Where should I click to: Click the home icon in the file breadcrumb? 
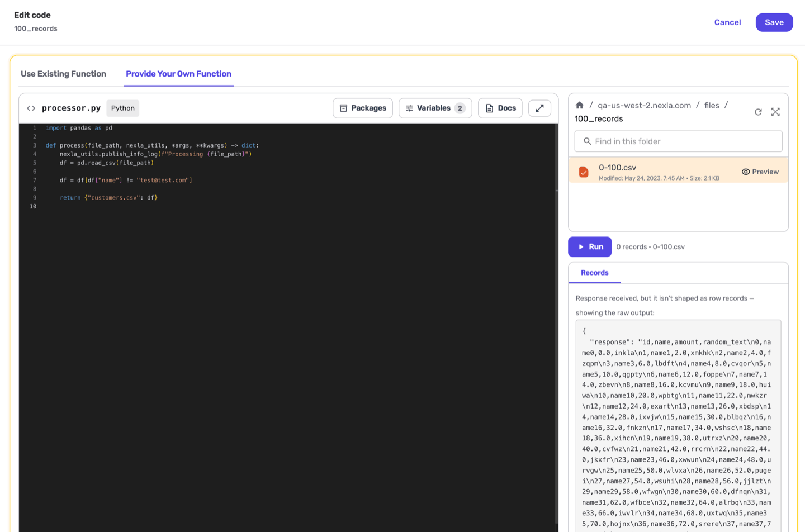tap(580, 105)
